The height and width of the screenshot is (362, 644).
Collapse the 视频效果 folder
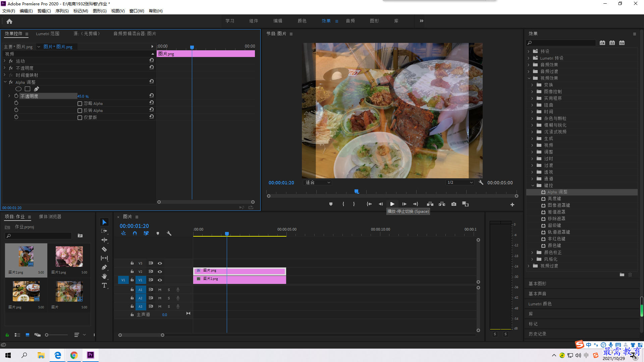click(x=529, y=78)
